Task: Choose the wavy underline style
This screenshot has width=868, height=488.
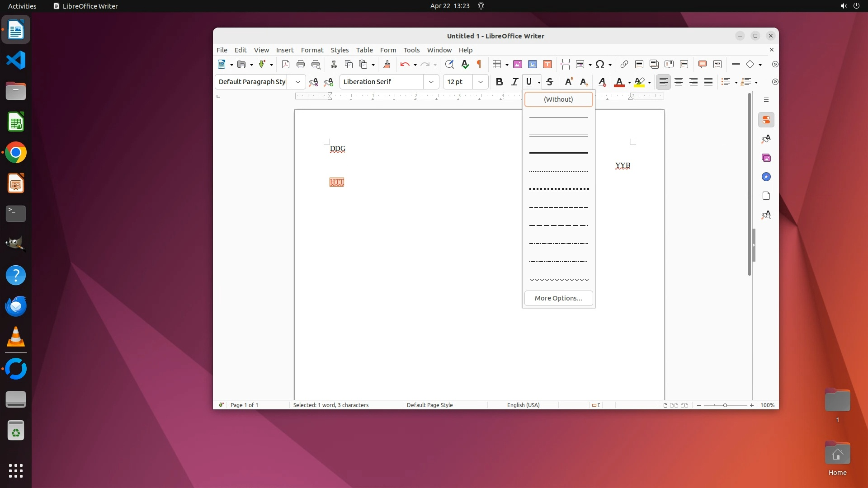Action: click(x=558, y=280)
